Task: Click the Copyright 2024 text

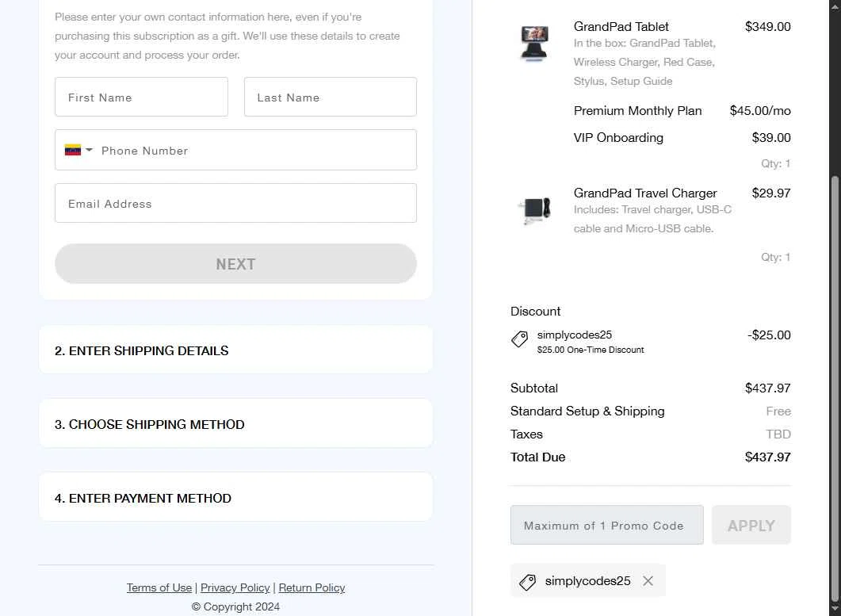Action: 235,606
